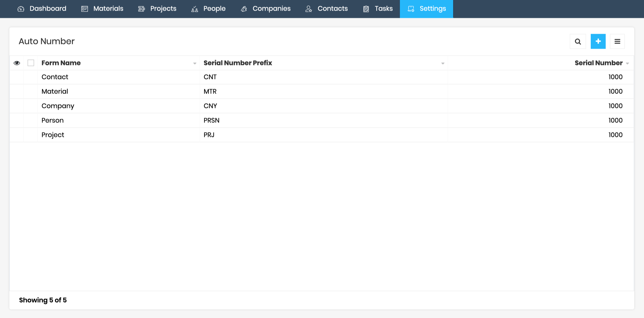Select the Person row
The width and height of the screenshot is (644, 318).
pos(321,121)
